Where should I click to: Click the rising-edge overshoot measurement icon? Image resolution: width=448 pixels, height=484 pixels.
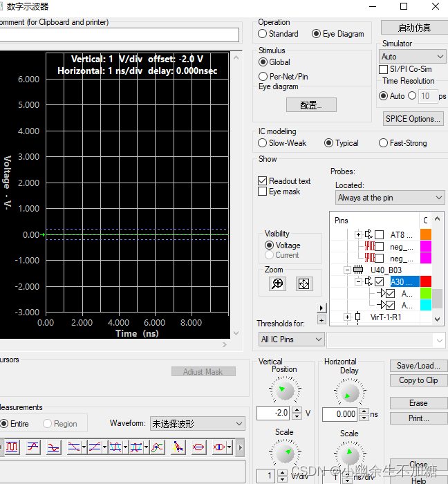coord(32,447)
